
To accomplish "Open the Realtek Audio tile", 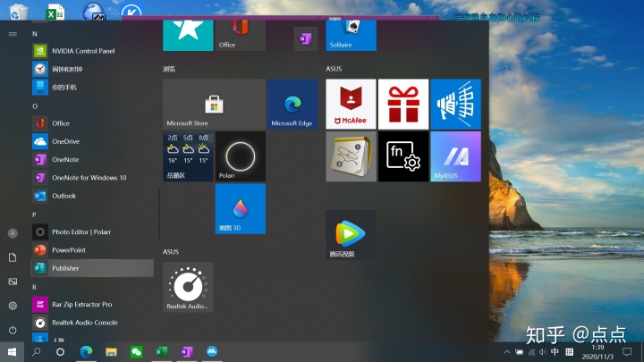I will [188, 287].
